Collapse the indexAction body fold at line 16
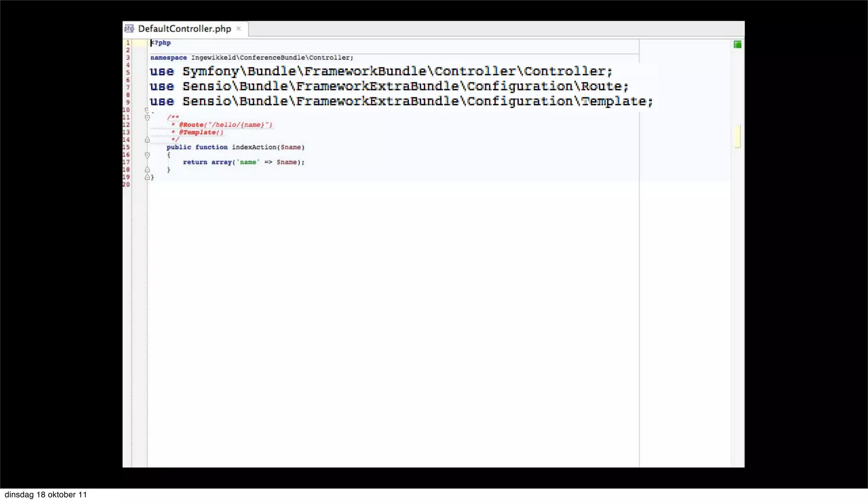Screen dimensions: 868x502 click(147, 155)
